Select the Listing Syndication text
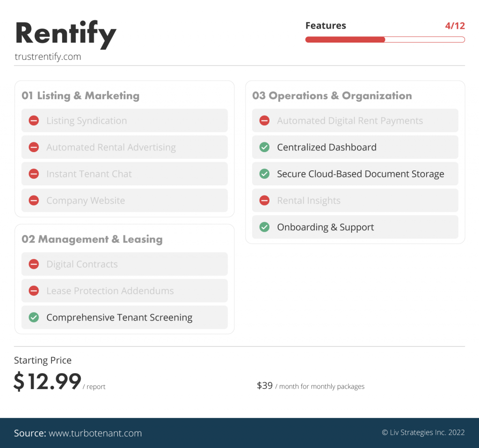 coord(87,120)
